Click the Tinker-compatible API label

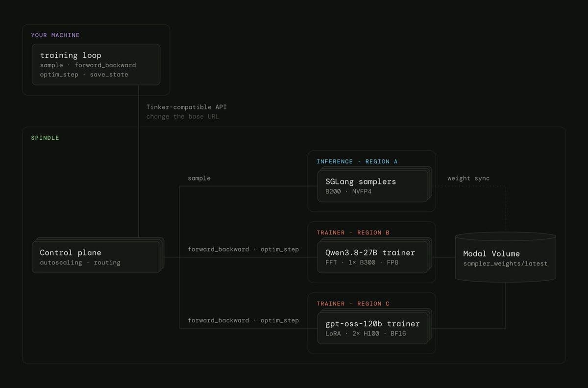187,107
